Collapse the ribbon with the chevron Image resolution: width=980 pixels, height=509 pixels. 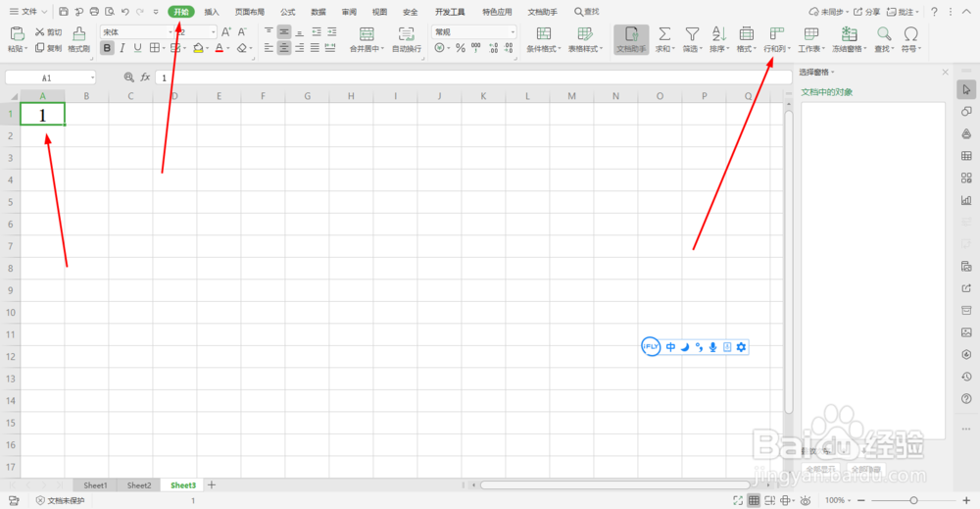tap(966, 12)
